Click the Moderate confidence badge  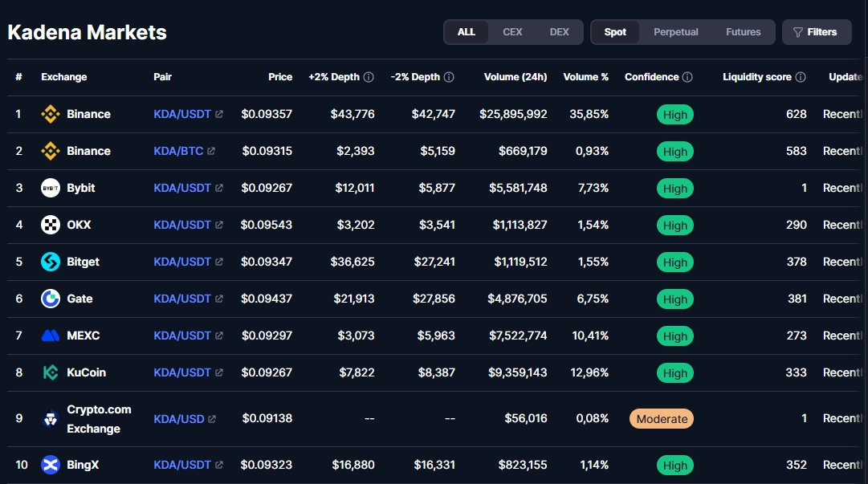coord(662,419)
